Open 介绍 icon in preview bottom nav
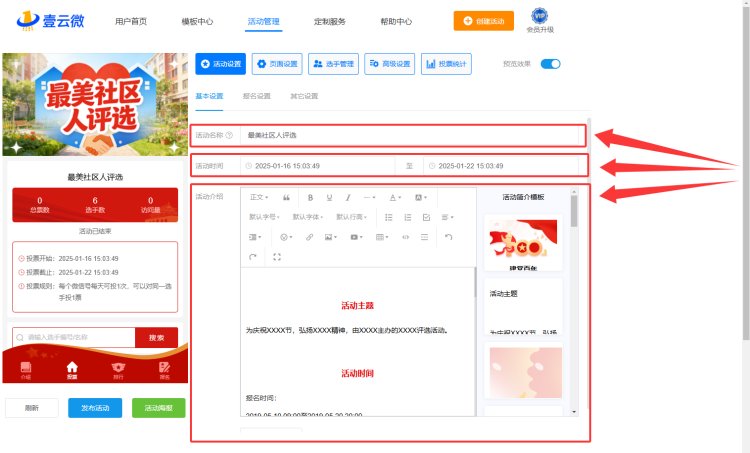 pos(26,371)
